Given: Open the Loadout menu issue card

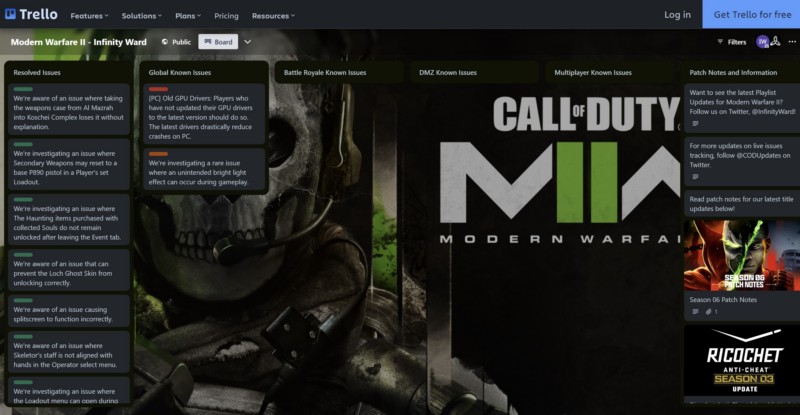Looking at the screenshot, I should (69, 392).
